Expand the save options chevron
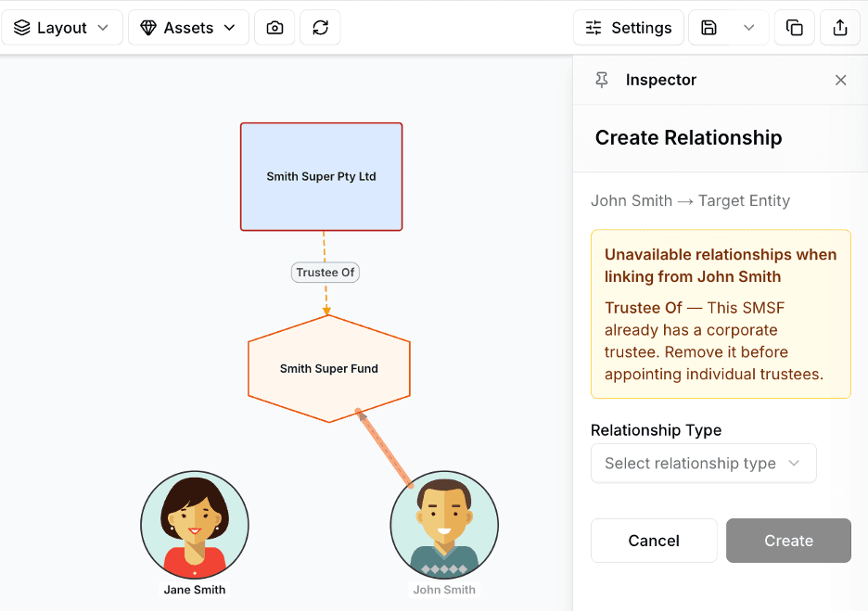 pos(749,28)
